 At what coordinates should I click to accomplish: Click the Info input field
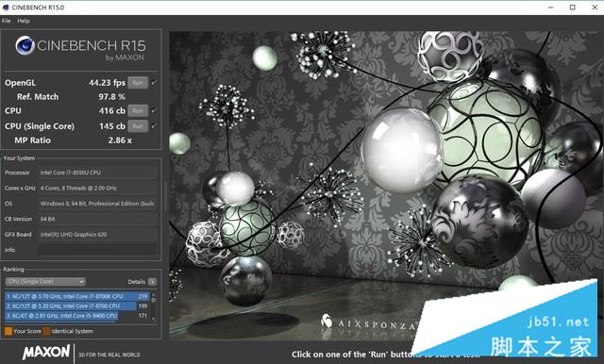click(97, 250)
